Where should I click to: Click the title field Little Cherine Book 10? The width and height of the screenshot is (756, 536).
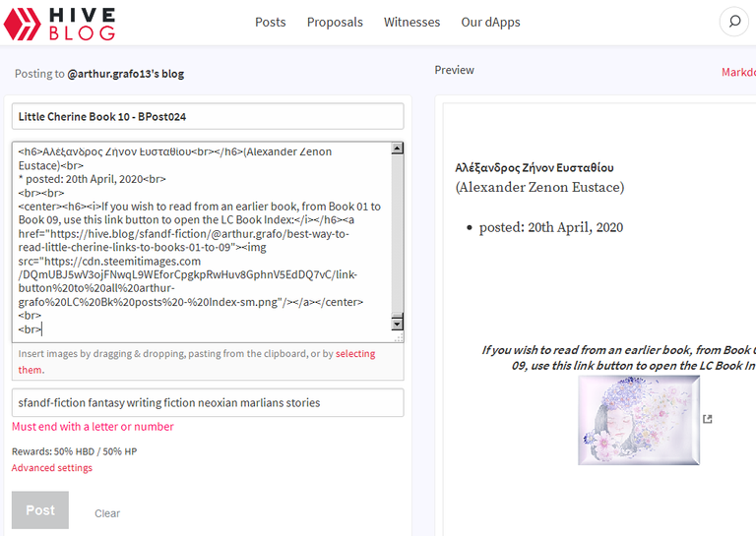(x=208, y=116)
